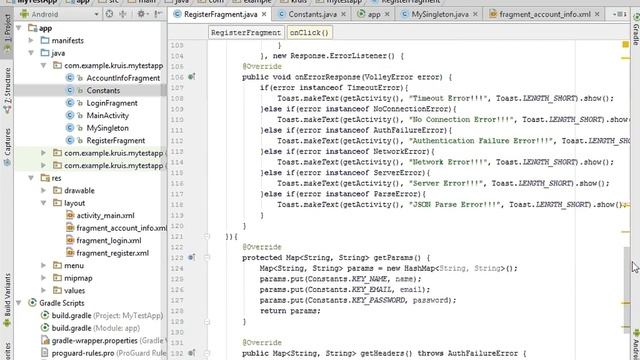
Task: Select fragment_register.xml in layout folder
Action: (x=113, y=253)
